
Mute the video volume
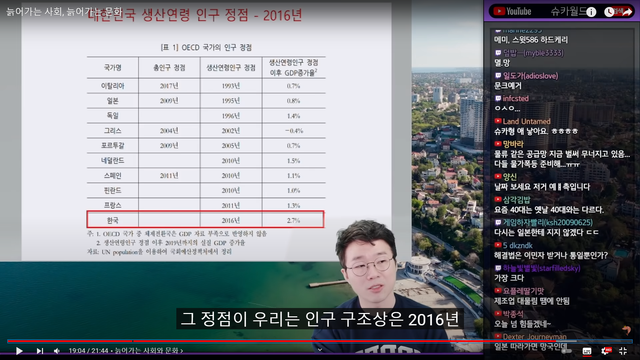(x=57, y=351)
